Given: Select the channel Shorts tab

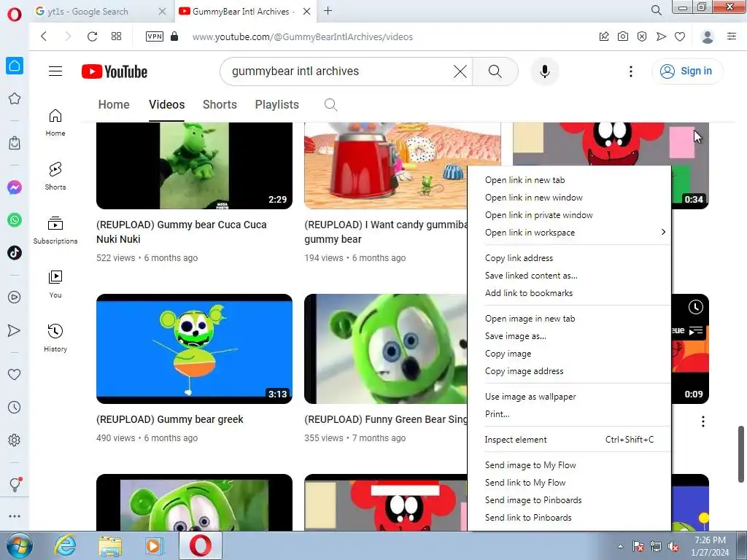Looking at the screenshot, I should [220, 104].
